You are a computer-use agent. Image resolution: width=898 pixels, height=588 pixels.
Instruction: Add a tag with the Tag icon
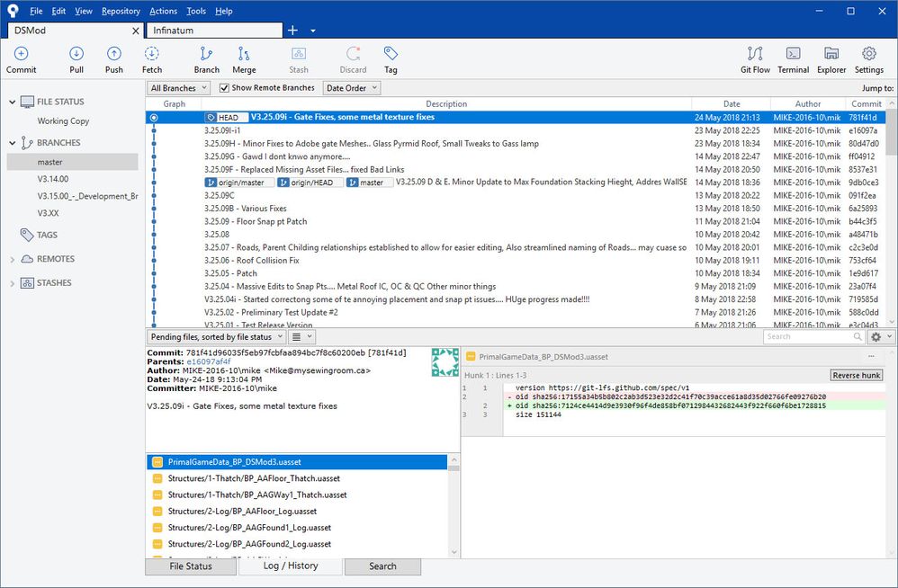click(391, 59)
